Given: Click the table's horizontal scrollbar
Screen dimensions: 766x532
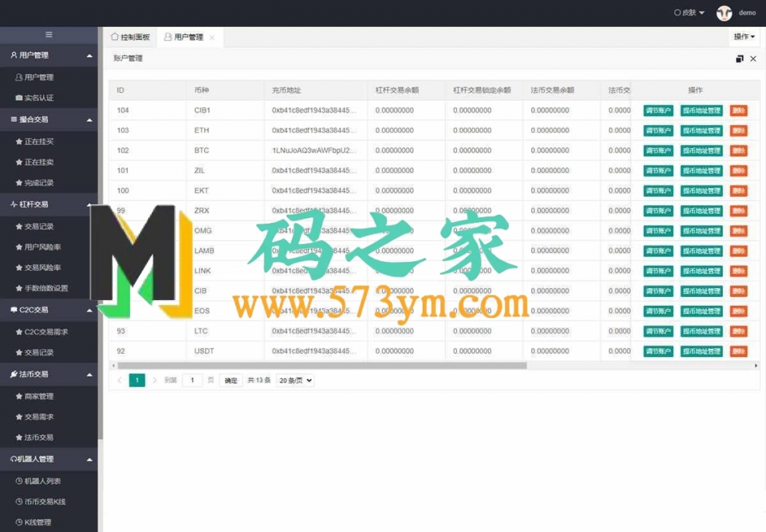Looking at the screenshot, I should click(322, 365).
